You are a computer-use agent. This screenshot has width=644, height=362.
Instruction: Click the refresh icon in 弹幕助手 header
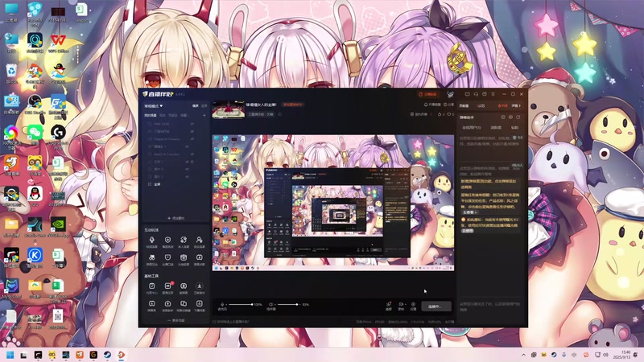click(518, 117)
